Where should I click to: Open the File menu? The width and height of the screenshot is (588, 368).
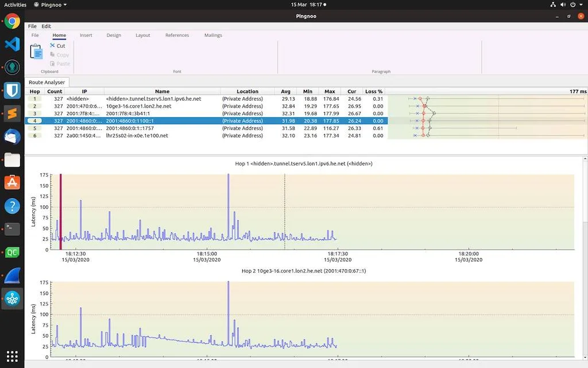click(32, 26)
